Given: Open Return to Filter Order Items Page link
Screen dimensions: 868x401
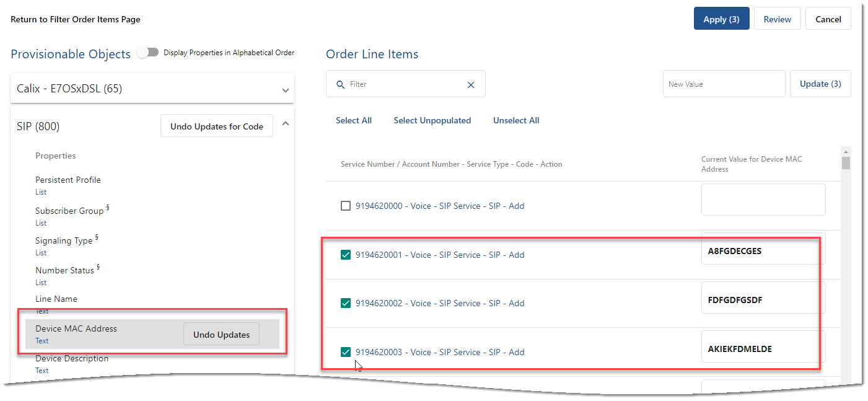Looking at the screenshot, I should [76, 19].
